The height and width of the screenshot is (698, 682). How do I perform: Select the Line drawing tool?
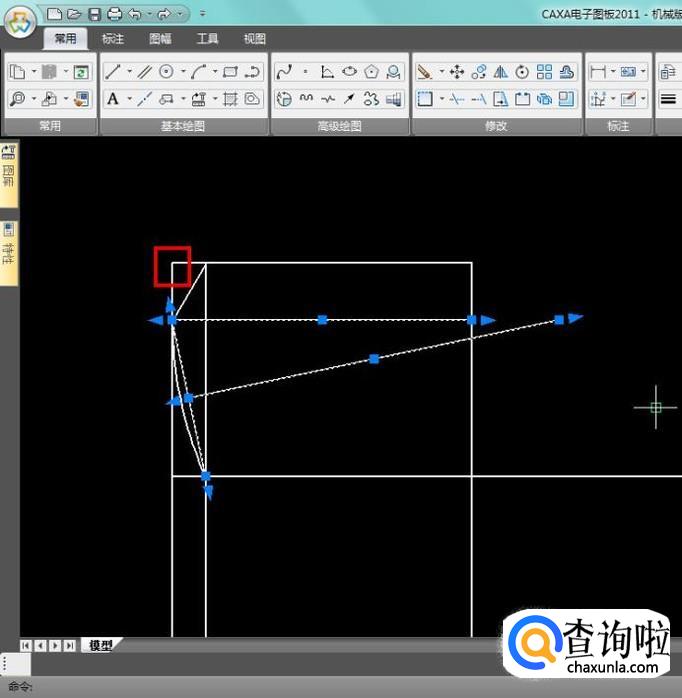(x=113, y=72)
